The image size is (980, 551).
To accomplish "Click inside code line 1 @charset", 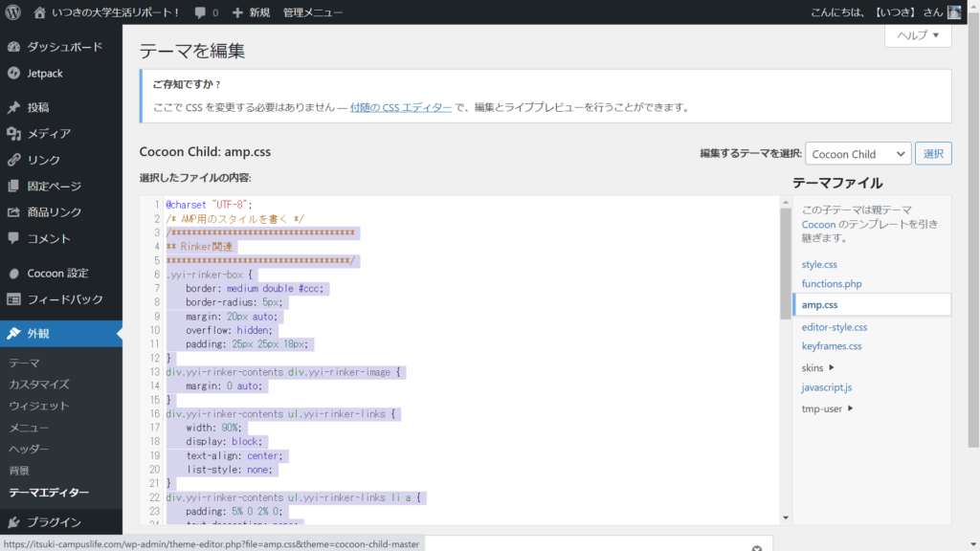I will (209, 205).
